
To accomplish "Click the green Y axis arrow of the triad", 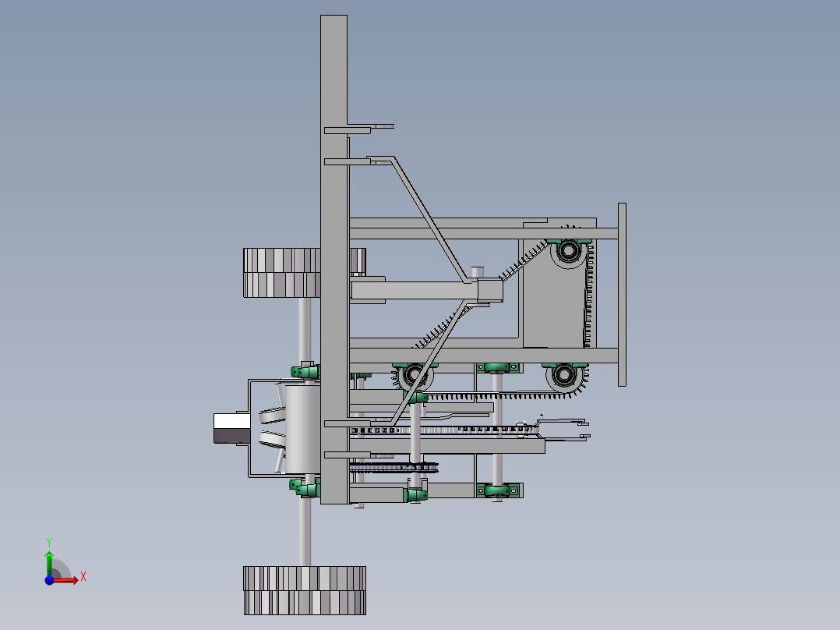I will (x=49, y=564).
